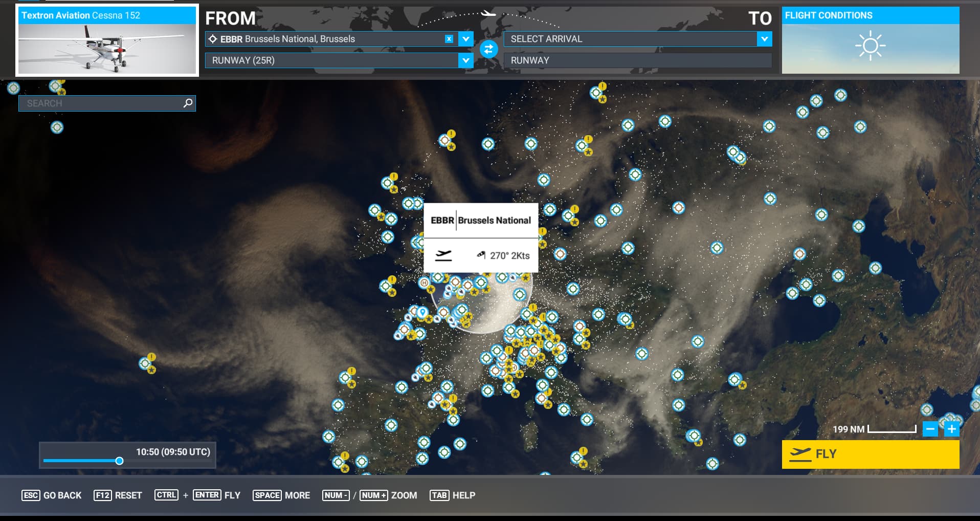This screenshot has height=521, width=980.
Task: Click SPACE MORE option
Action: pos(281,495)
